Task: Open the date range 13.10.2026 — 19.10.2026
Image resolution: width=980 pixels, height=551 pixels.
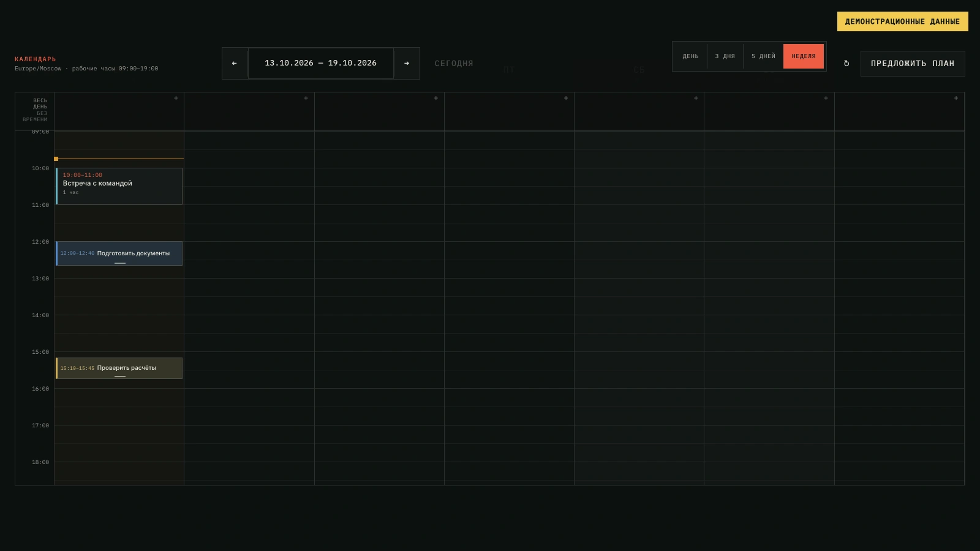Action: point(321,63)
